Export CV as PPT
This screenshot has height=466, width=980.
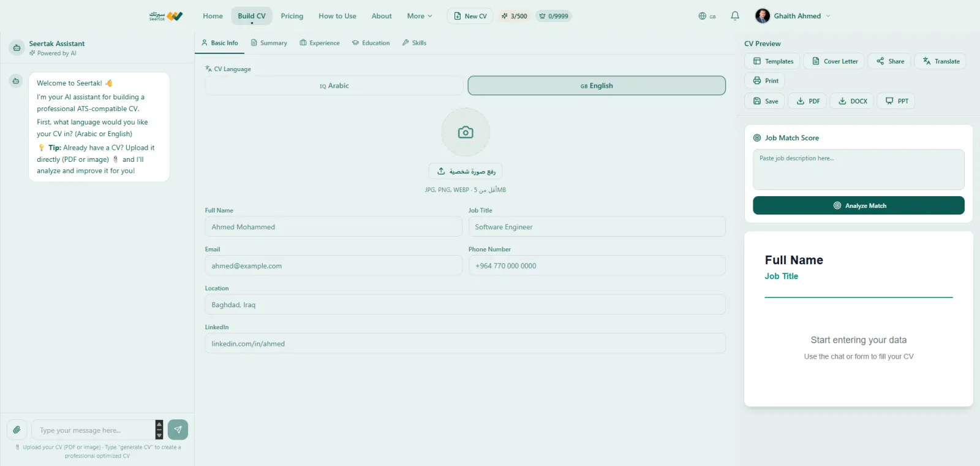[896, 101]
